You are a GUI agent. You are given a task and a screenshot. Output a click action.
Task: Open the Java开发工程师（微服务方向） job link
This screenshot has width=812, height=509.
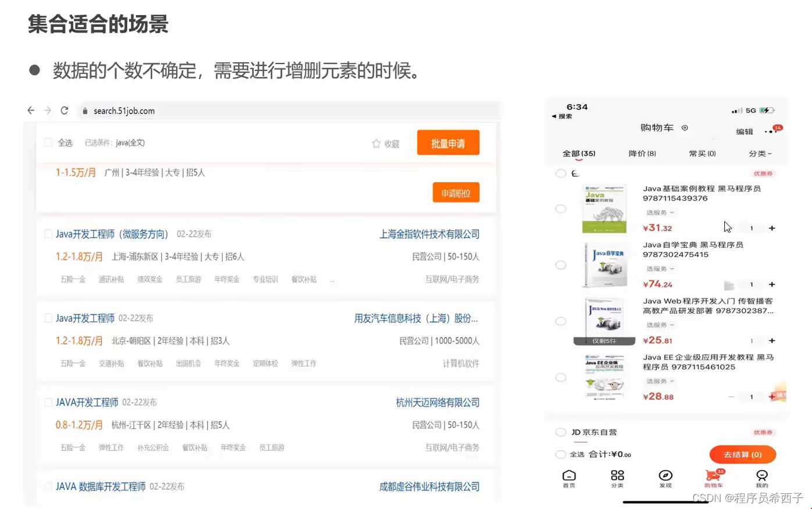click(112, 234)
